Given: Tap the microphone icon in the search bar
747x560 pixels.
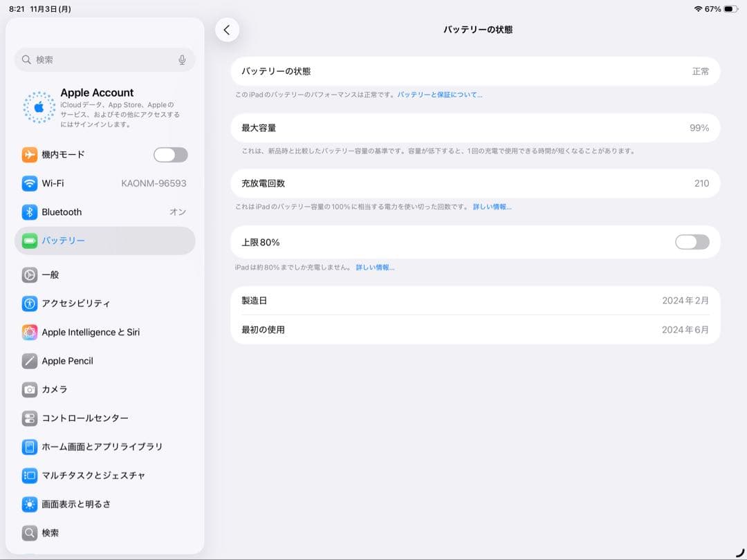Looking at the screenshot, I should point(181,60).
